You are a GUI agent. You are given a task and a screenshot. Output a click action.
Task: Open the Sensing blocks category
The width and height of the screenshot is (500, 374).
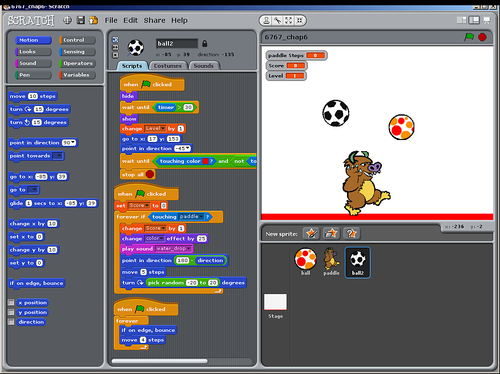pos(77,52)
